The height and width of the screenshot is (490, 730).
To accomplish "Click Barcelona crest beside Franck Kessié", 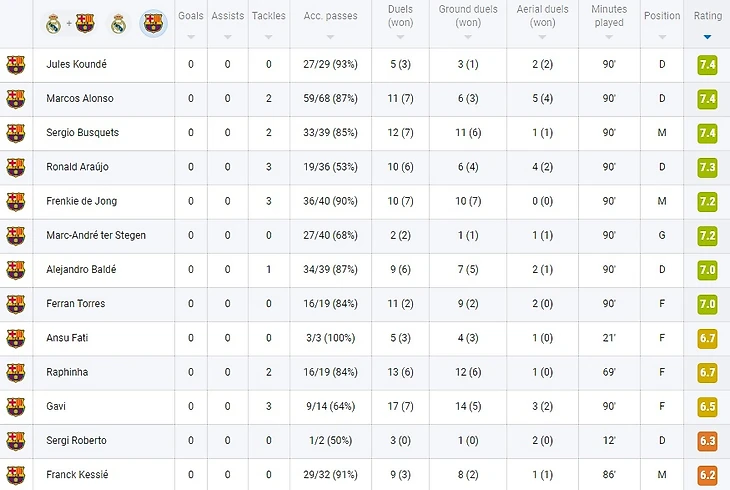I will 16,474.
